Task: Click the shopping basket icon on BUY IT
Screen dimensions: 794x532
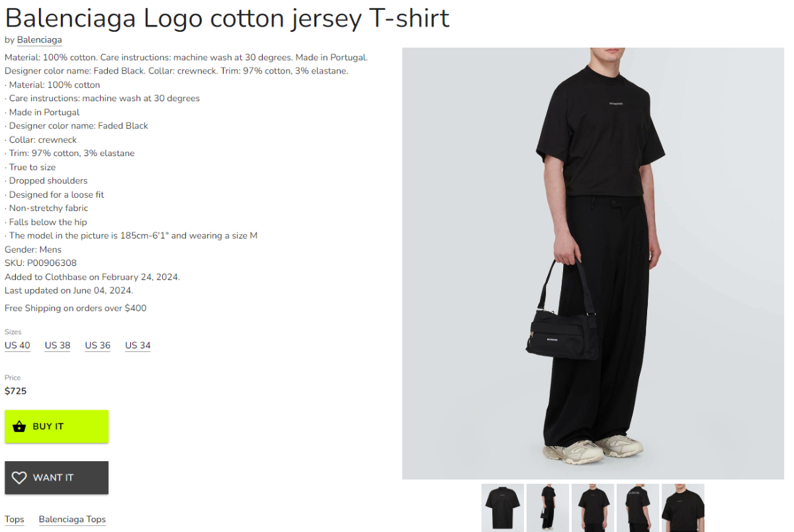Action: click(x=19, y=426)
